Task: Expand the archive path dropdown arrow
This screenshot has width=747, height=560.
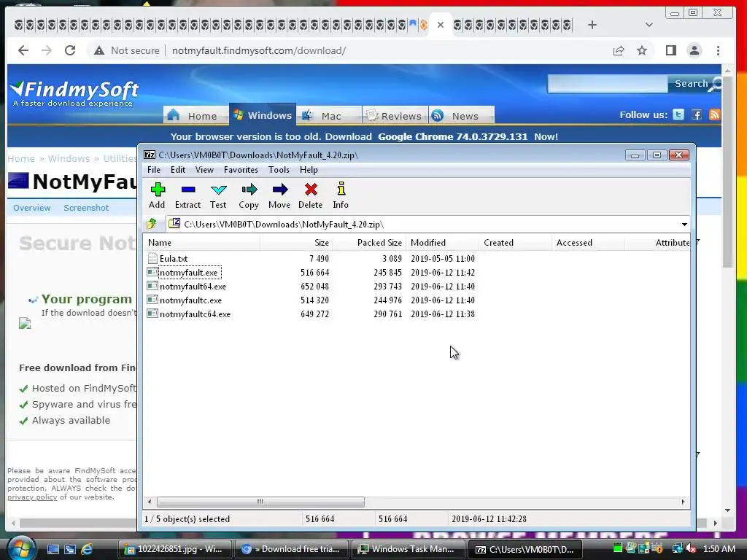Action: click(x=684, y=225)
